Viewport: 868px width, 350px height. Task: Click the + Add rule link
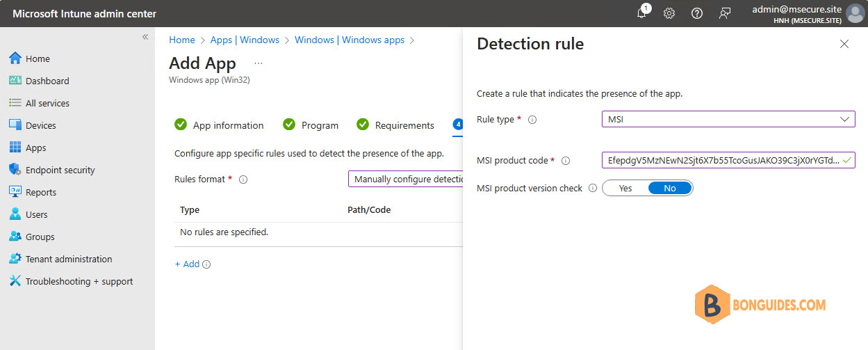pyautogui.click(x=187, y=264)
